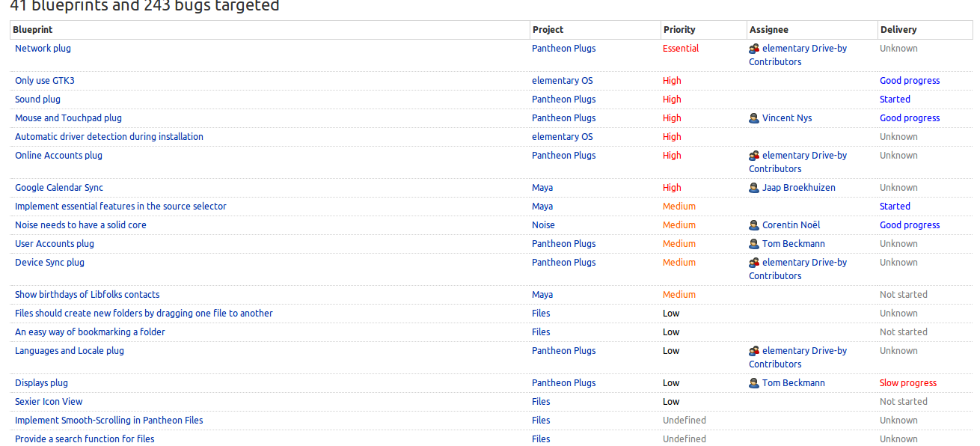The image size is (980, 446).
Task: Click team icon in Languages and Locale row
Action: coord(754,351)
